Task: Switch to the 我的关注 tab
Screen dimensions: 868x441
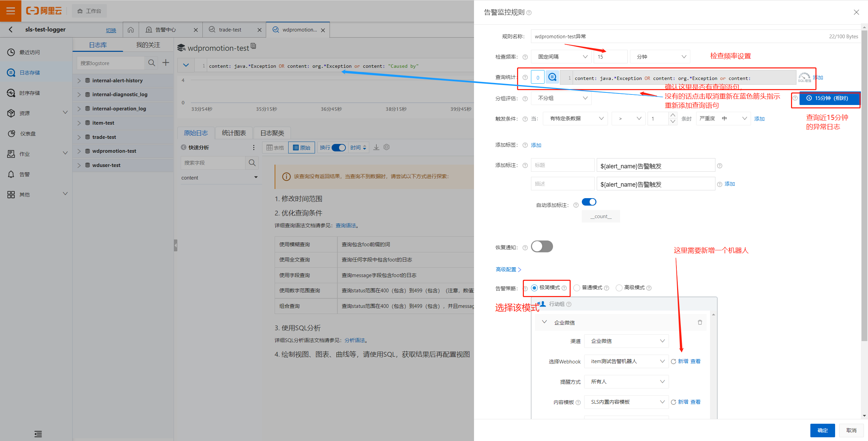Action: click(x=148, y=45)
